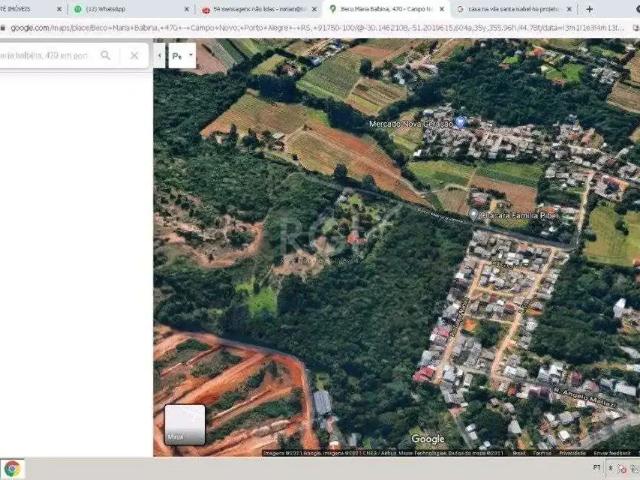Switch to the casa na vila santa isabel tab
640x480 pixels.
(513, 9)
